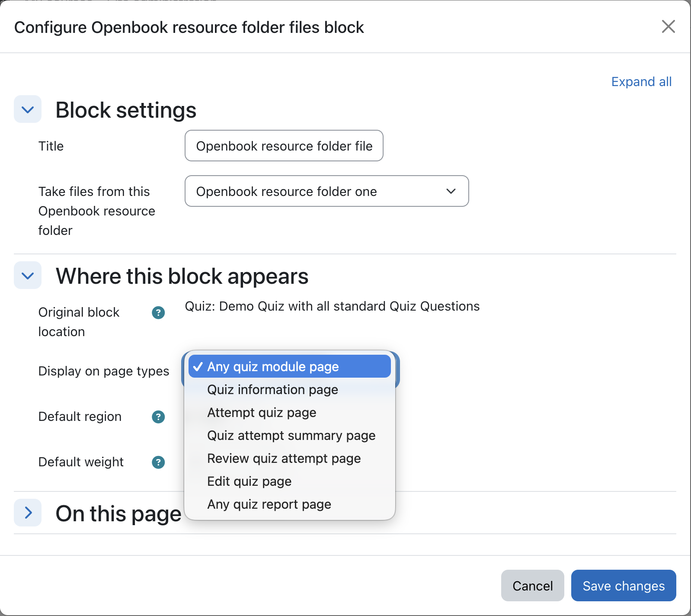Open help for Default region
The height and width of the screenshot is (616, 691).
(x=158, y=417)
